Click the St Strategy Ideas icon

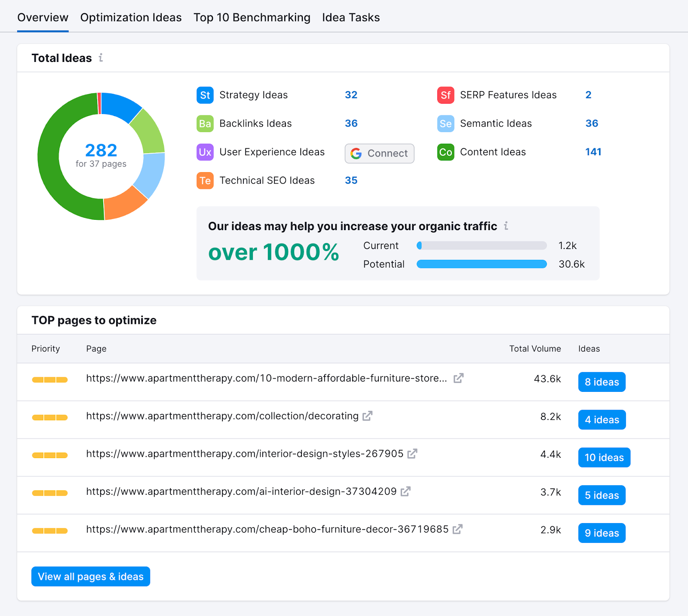coord(205,95)
